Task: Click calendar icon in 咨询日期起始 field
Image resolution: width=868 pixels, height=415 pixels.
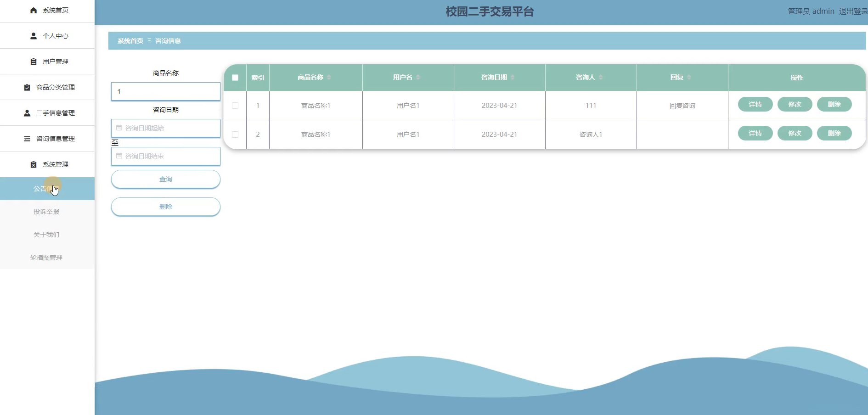Action: coord(119,128)
